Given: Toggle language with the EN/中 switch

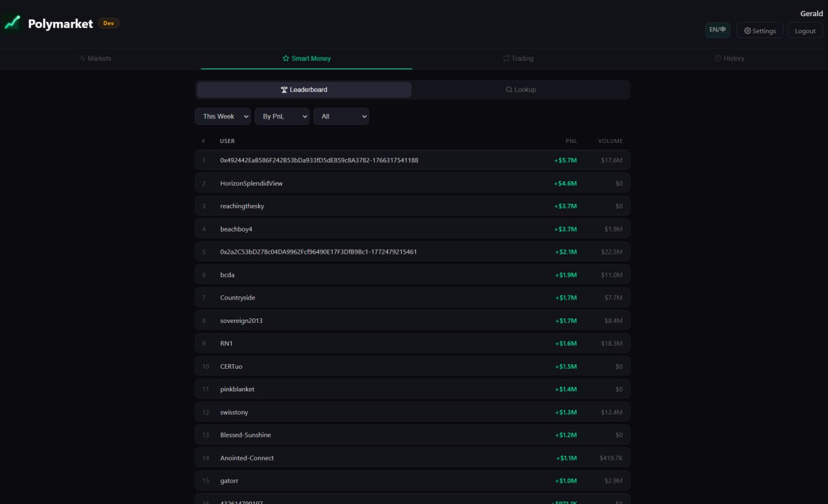Looking at the screenshot, I should click(717, 29).
